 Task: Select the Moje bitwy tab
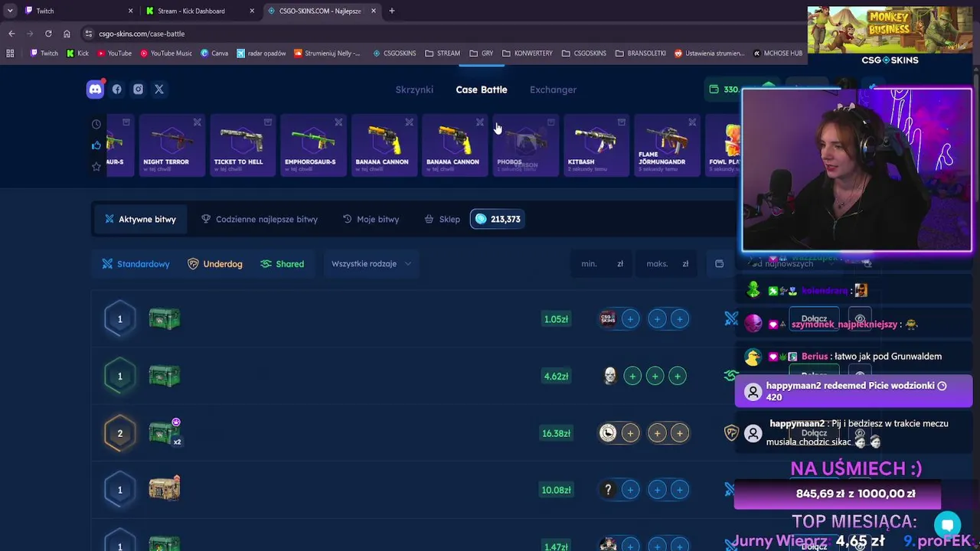coord(371,219)
